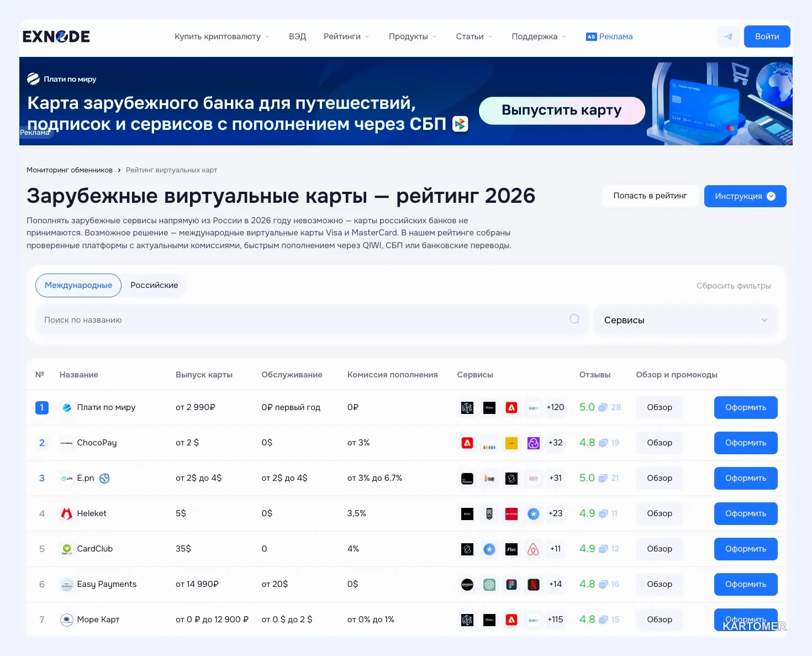The width and height of the screenshot is (812, 656).
Task: Select the Международные filter
Action: click(78, 285)
